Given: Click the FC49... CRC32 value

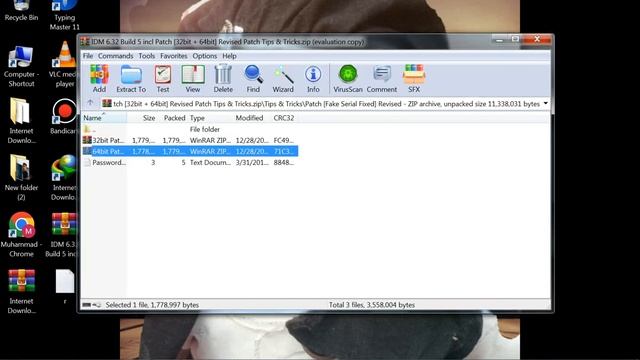Looking at the screenshot, I should pyautogui.click(x=284, y=140).
